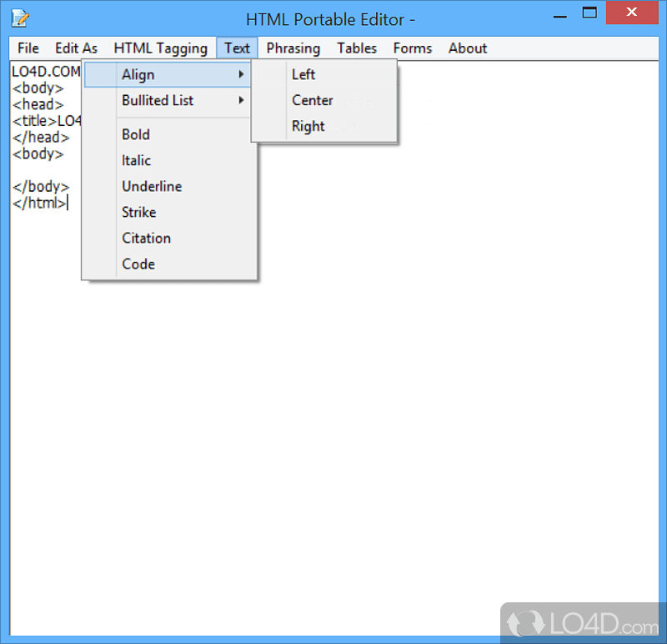Click the LO4D.COM first line text
667x644 pixels.
(46, 72)
